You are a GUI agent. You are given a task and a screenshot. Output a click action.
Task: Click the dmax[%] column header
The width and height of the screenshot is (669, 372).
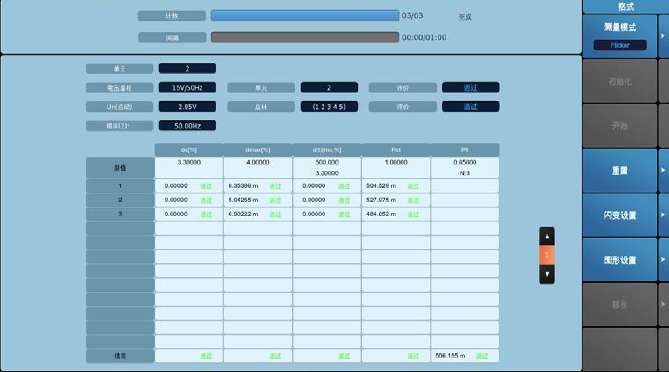pyautogui.click(x=258, y=150)
